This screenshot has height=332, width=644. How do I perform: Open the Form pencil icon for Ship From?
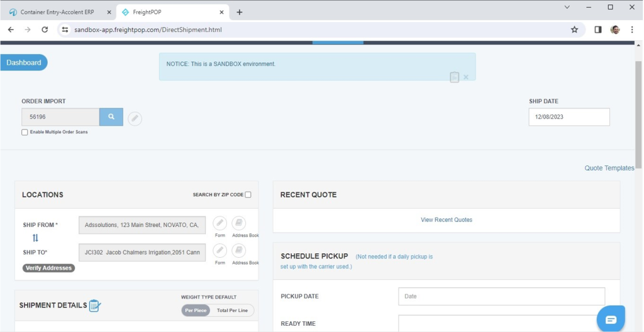tap(219, 223)
